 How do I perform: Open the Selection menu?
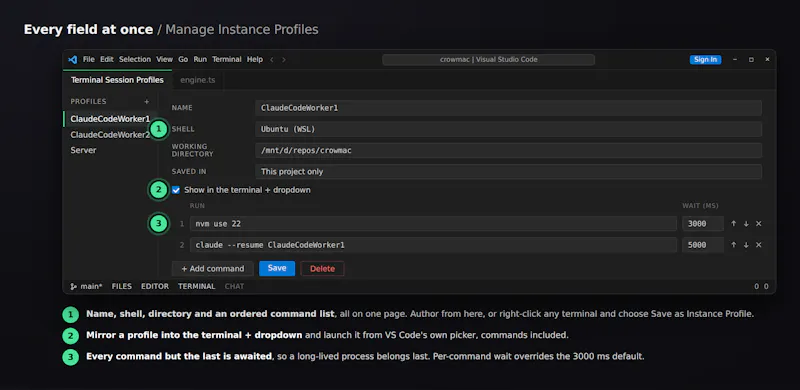coord(135,59)
